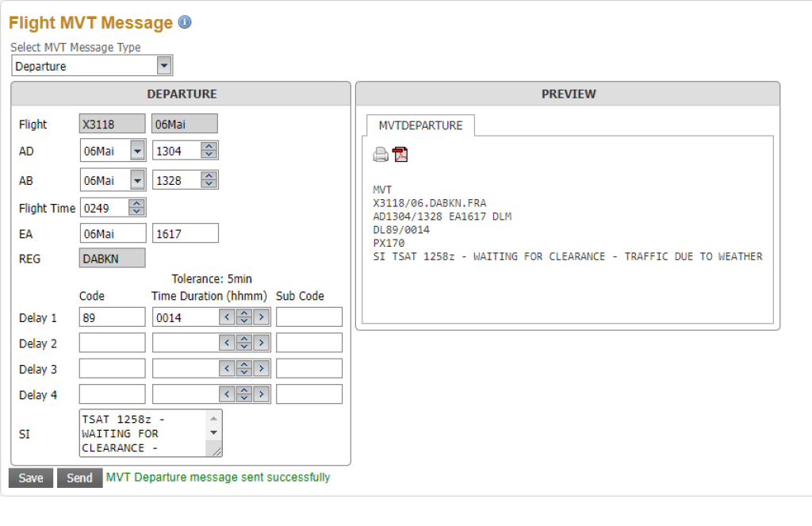This screenshot has width=812, height=526.
Task: Export the preview with the PDF icon
Action: point(400,155)
